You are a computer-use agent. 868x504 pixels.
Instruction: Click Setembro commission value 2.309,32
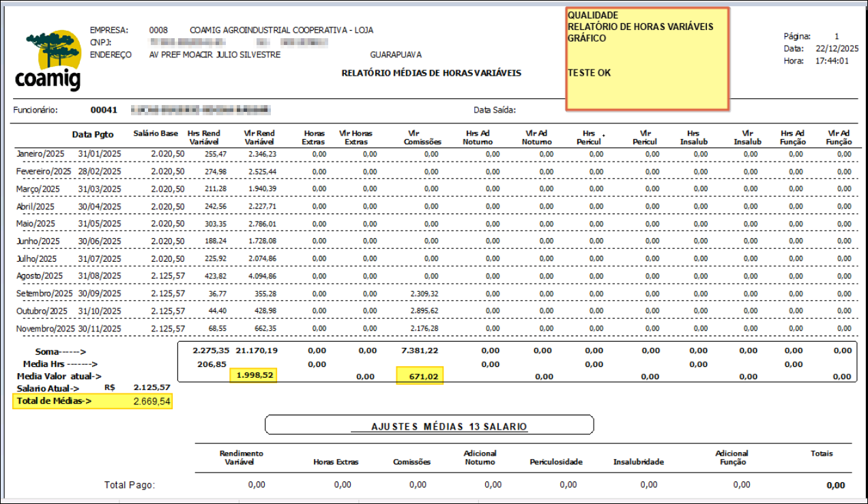coord(422,293)
